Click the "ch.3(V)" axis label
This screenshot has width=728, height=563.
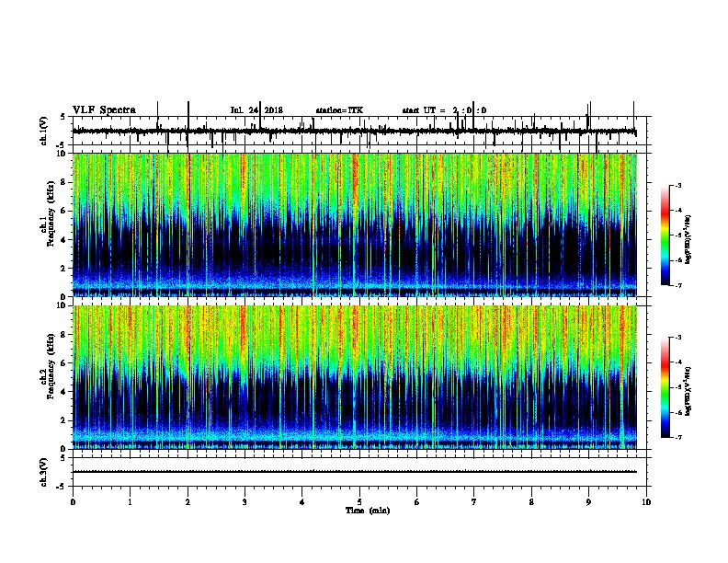pos(44,472)
